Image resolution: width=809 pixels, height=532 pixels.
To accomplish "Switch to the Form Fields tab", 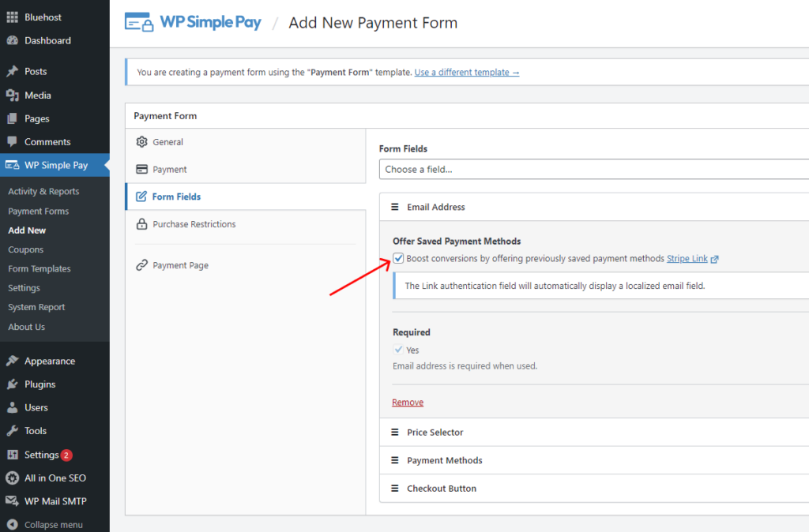I will coord(176,197).
